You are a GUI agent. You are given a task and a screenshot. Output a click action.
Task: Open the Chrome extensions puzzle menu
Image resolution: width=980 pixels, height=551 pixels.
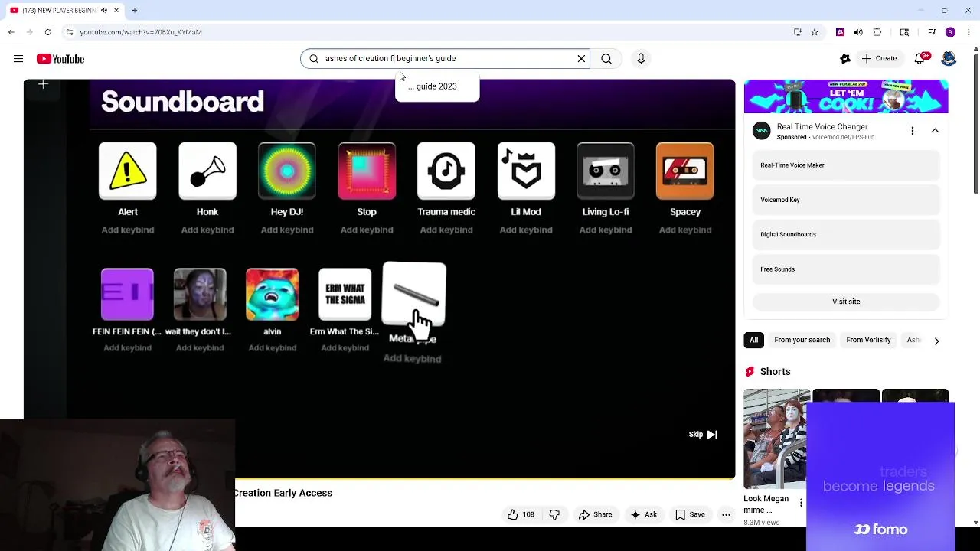tap(877, 32)
